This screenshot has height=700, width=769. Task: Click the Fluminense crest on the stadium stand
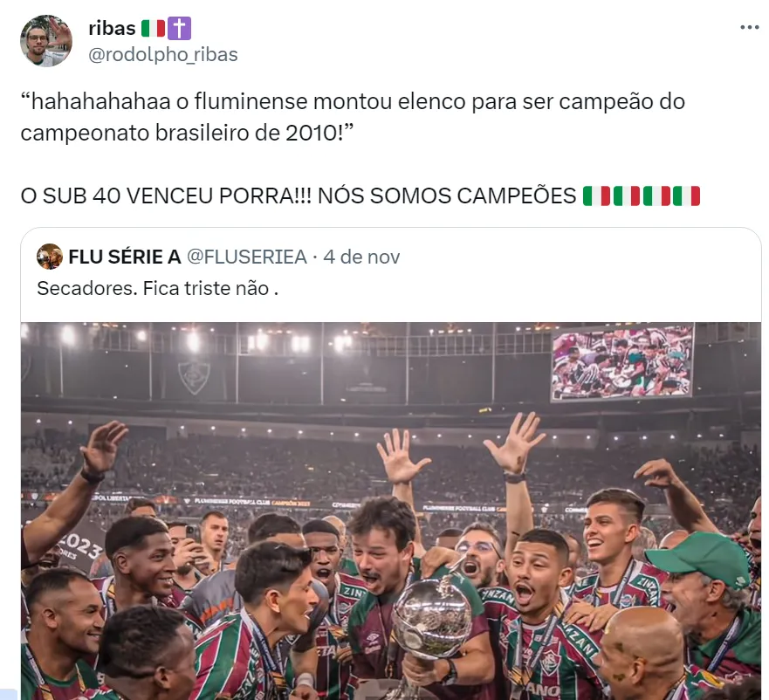tap(194, 377)
